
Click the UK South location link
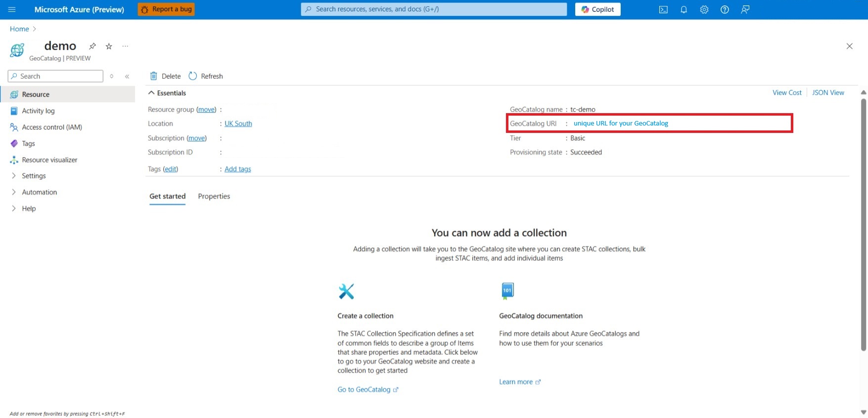(238, 124)
